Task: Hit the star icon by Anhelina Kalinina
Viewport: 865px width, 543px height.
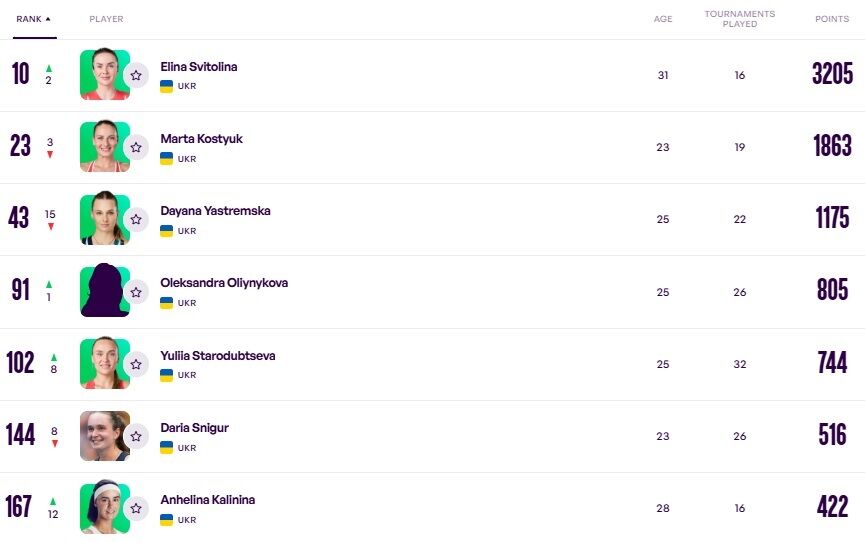Action: [x=136, y=508]
